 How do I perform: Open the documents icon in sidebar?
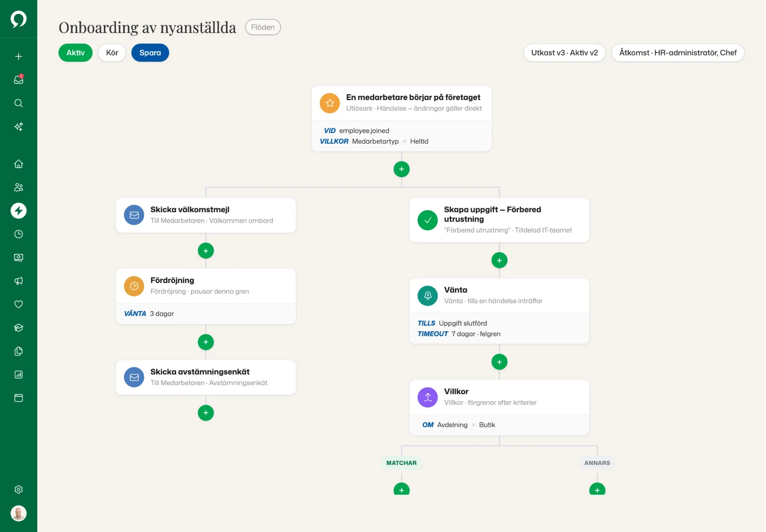tap(19, 351)
